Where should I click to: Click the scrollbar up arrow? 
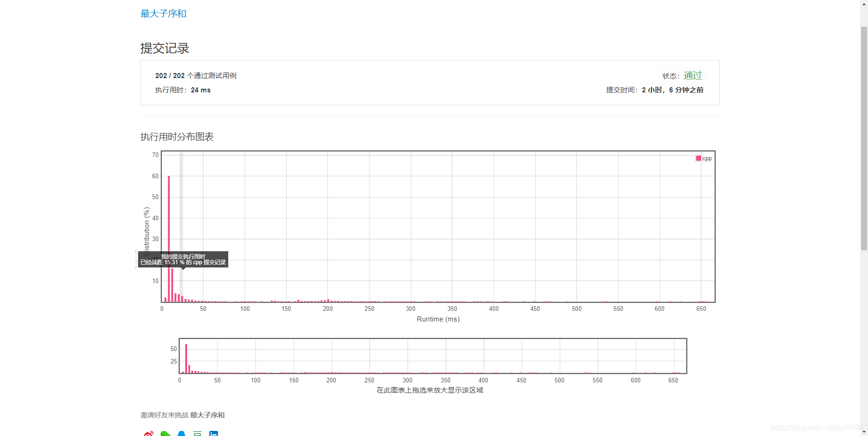pos(864,4)
